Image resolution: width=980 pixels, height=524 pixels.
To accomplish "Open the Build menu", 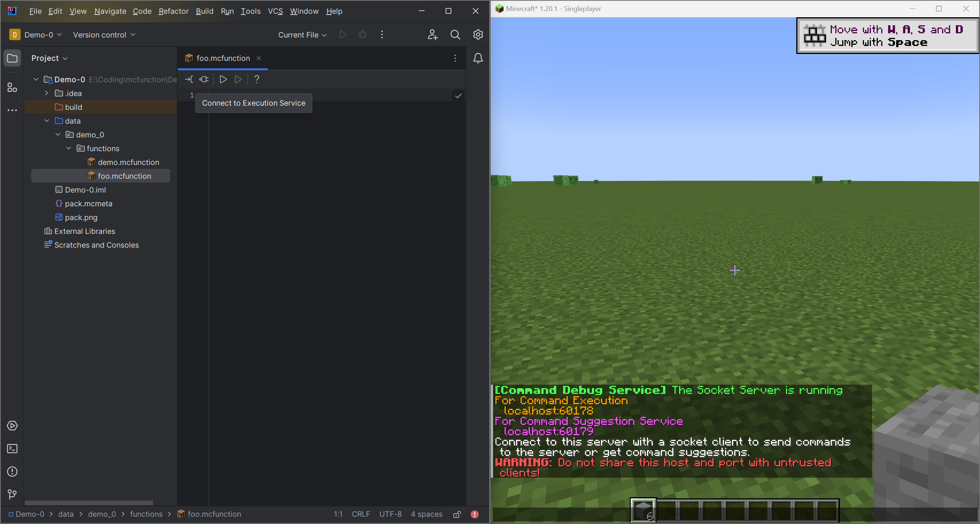I will click(204, 11).
